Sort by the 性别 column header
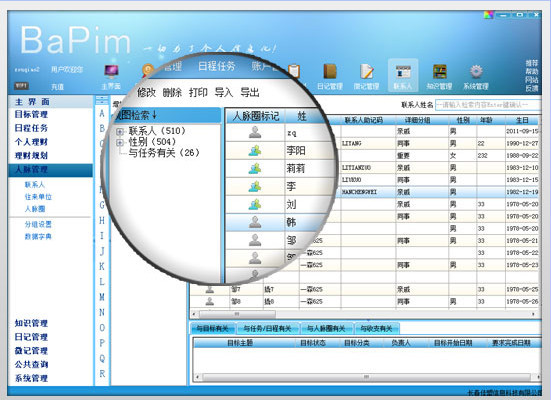 coord(463,120)
